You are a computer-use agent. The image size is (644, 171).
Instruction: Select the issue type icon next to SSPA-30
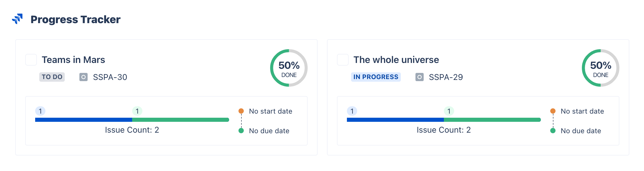tap(83, 77)
